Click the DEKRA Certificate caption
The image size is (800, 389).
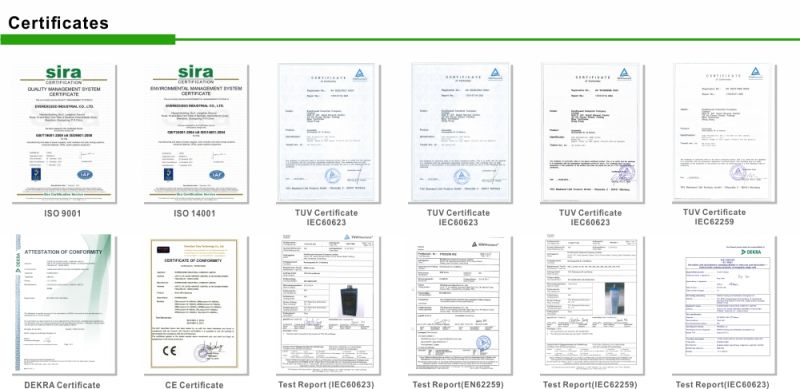tap(62, 384)
